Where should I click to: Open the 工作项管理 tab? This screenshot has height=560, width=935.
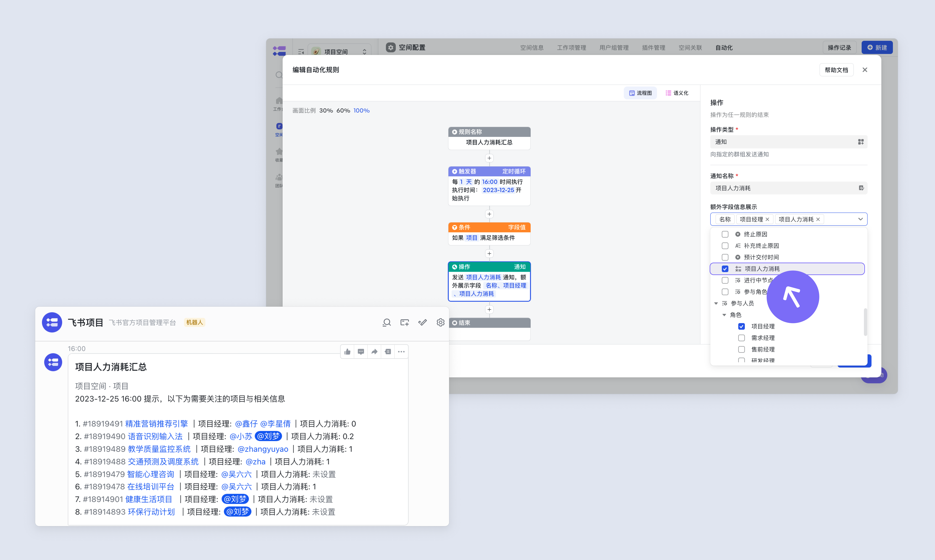point(571,48)
